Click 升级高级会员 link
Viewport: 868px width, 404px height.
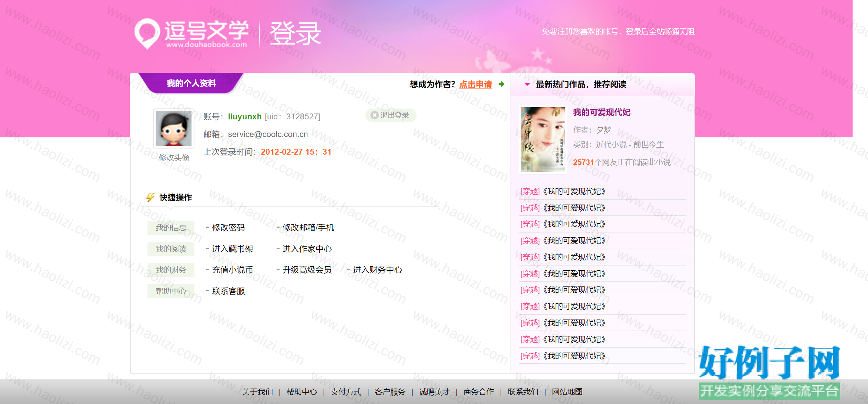pyautogui.click(x=307, y=270)
